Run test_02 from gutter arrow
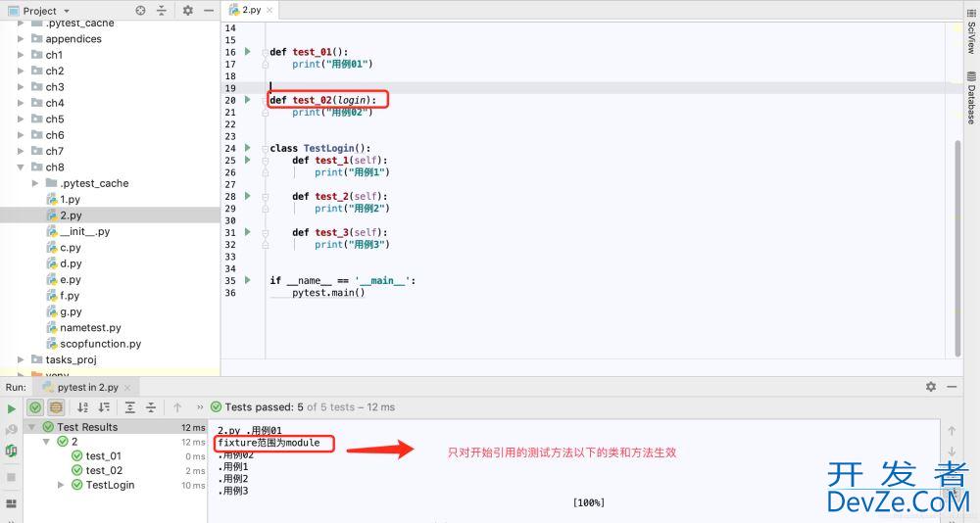Image resolution: width=980 pixels, height=523 pixels. (248, 100)
